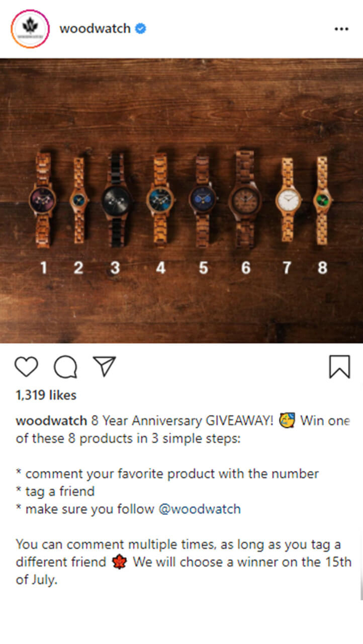Click the green-dial watch numbered 8
The height and width of the screenshot is (644, 363).
point(322,200)
